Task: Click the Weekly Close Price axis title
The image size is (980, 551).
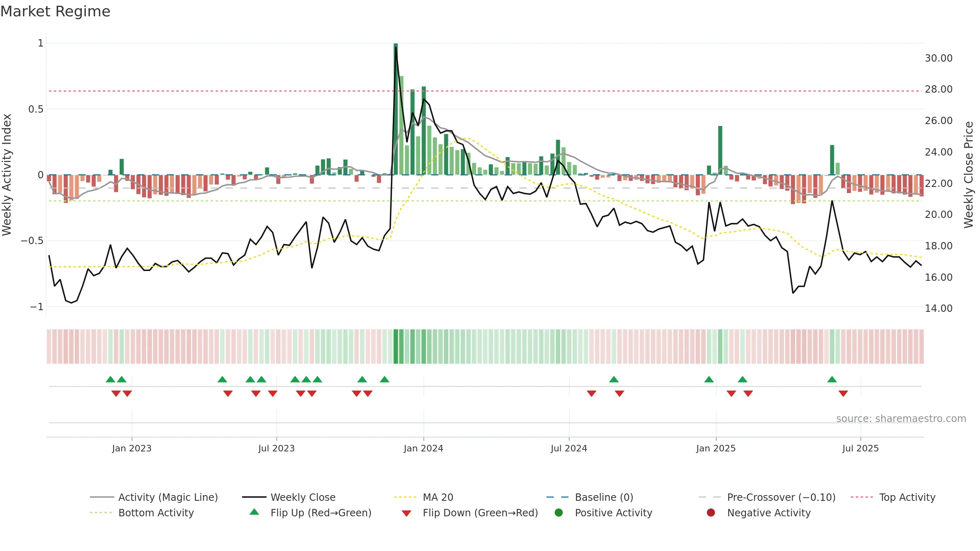Action: tap(969, 175)
